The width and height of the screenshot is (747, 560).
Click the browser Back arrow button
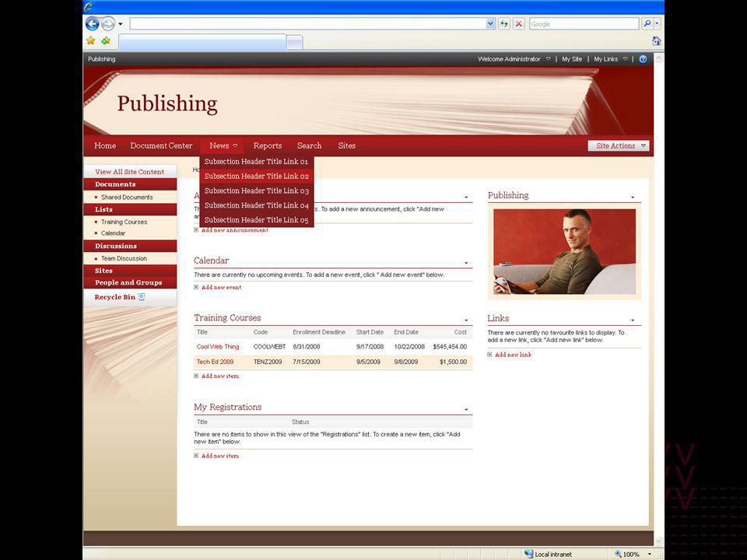(x=92, y=23)
